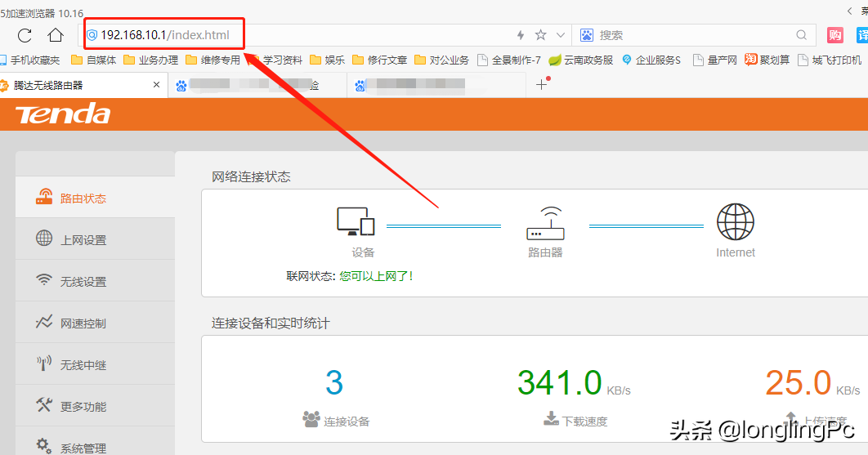868x455 pixels.
Task: Click the Tenda logo
Action: [x=63, y=114]
